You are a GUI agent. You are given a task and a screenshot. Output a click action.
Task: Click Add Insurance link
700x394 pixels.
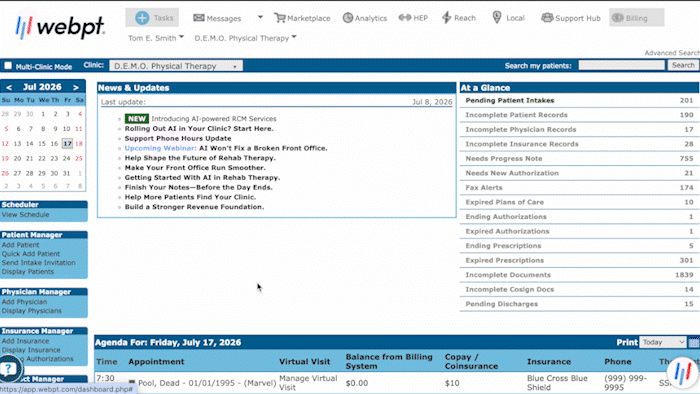pyautogui.click(x=25, y=341)
